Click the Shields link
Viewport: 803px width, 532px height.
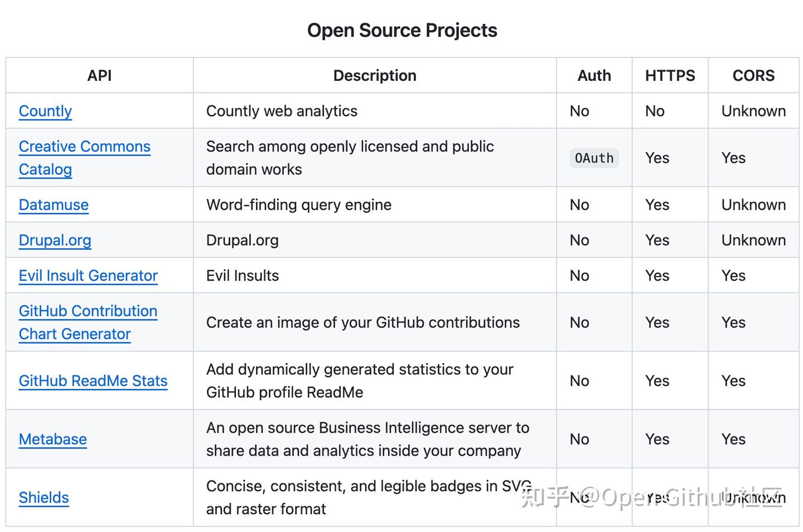tap(43, 497)
